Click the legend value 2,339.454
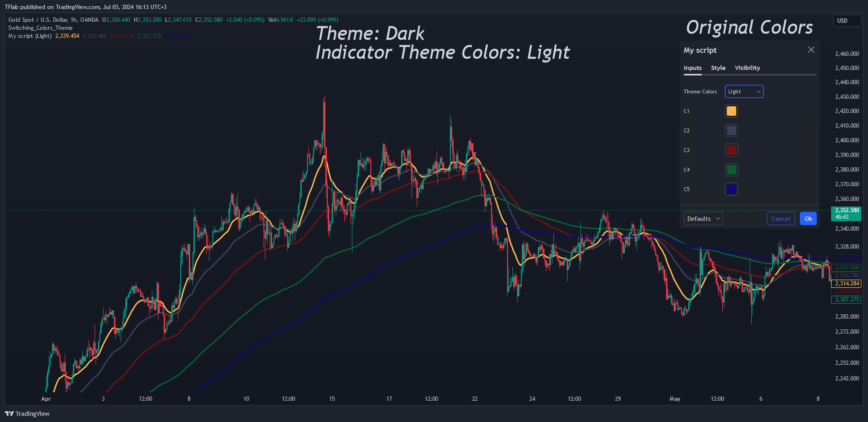Screen dimensions: 868x422 (67, 36)
